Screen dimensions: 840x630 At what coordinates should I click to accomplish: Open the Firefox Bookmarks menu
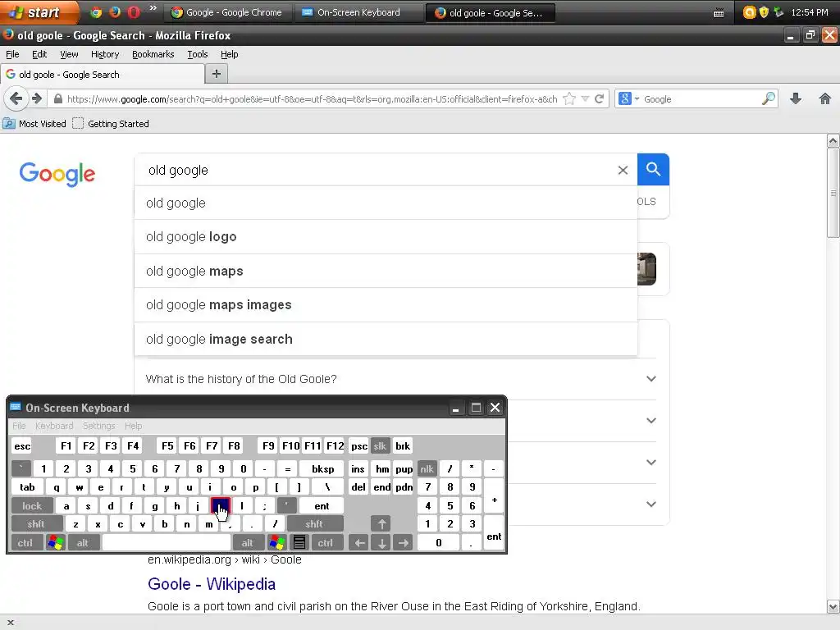point(153,54)
